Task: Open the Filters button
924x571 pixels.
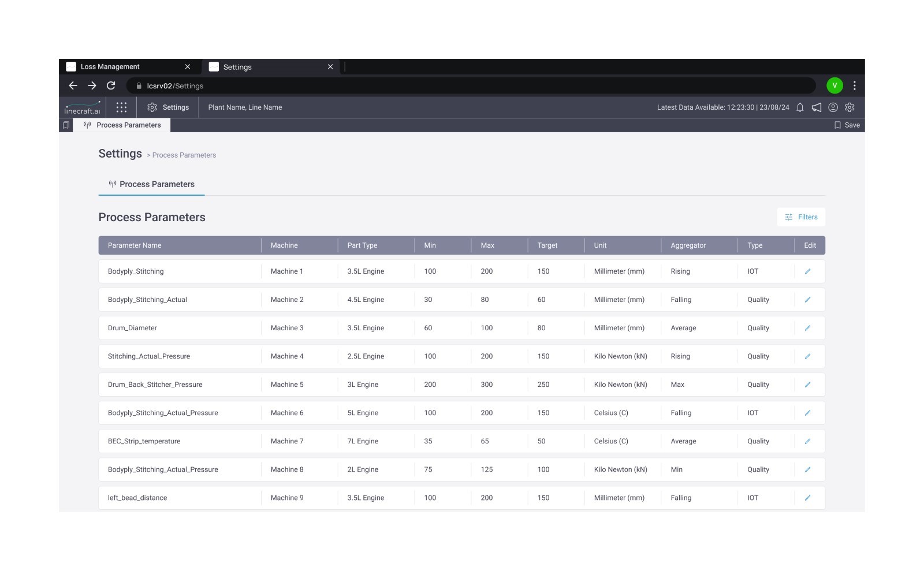Action: pos(801,217)
